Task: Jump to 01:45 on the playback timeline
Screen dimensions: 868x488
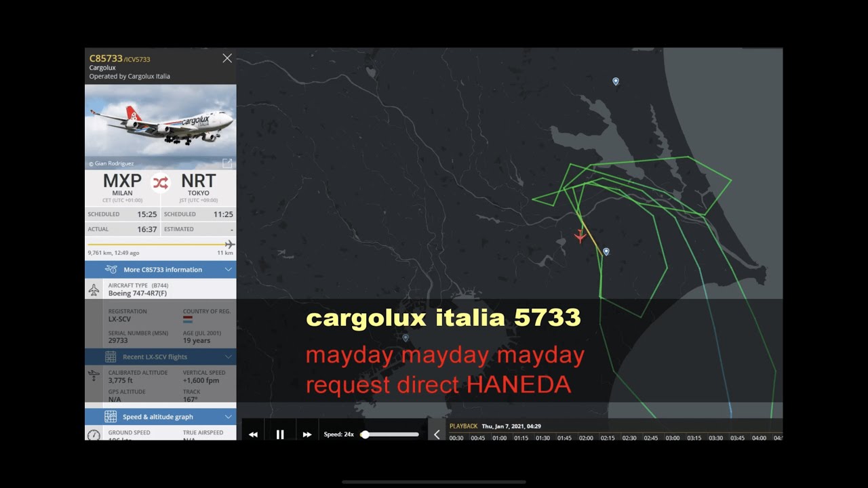Action: pyautogui.click(x=564, y=438)
